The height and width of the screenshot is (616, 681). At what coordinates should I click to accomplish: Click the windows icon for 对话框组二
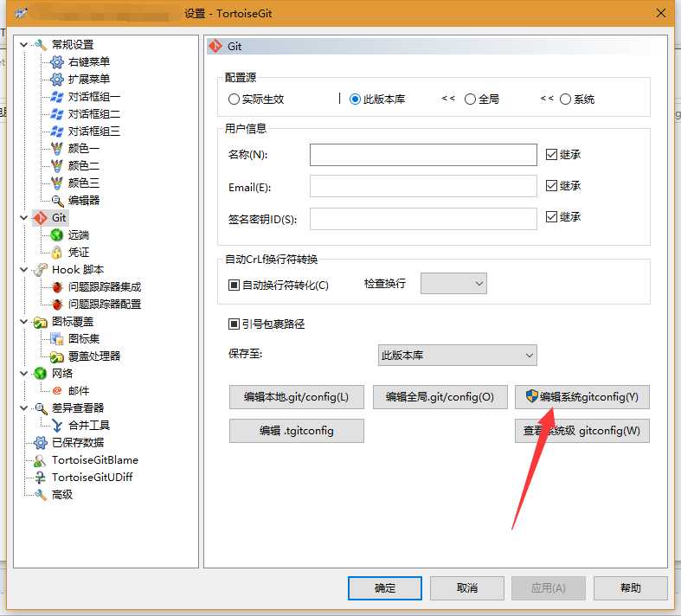coord(57,114)
